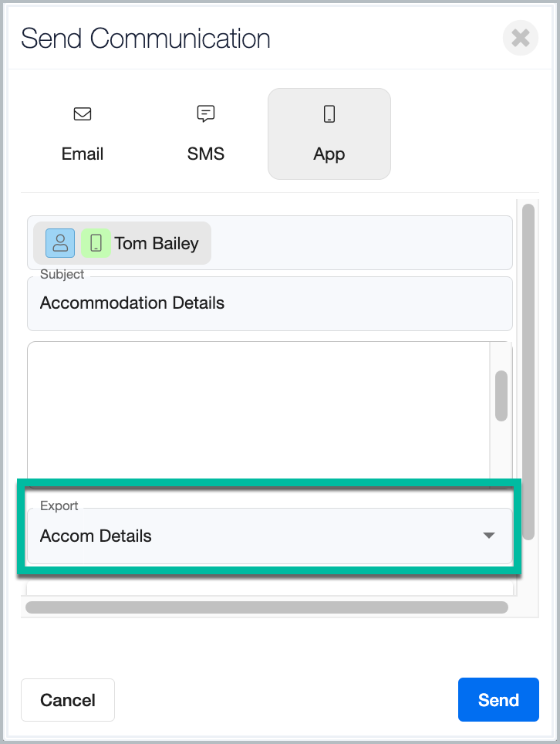This screenshot has height=744, width=560.
Task: Click the form panel vertical scrollbar
Action: [528, 372]
